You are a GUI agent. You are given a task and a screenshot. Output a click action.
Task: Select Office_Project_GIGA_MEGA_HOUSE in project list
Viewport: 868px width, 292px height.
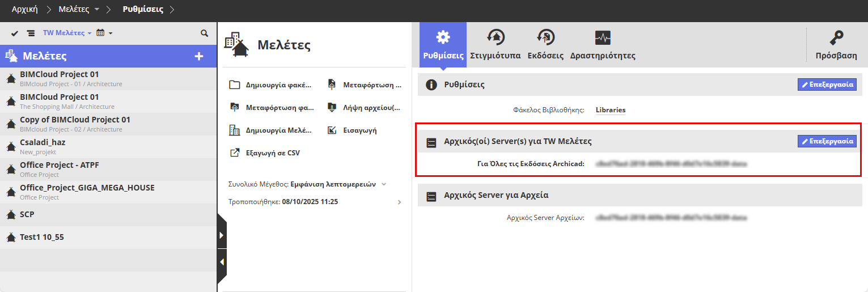(87, 188)
